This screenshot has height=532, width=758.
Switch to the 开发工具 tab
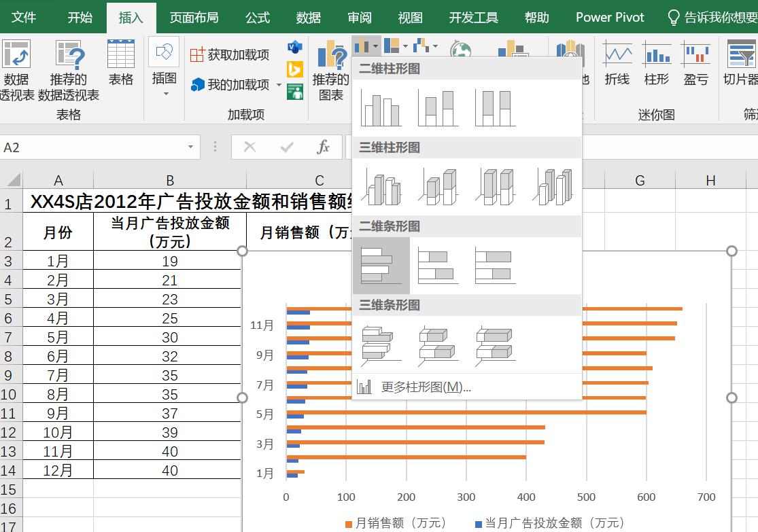(x=473, y=18)
